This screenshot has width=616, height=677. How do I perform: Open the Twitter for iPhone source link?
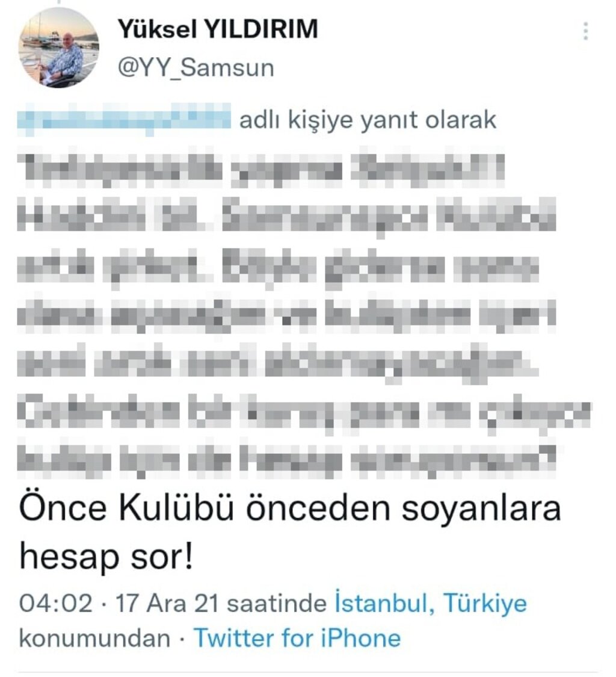[x=297, y=638]
